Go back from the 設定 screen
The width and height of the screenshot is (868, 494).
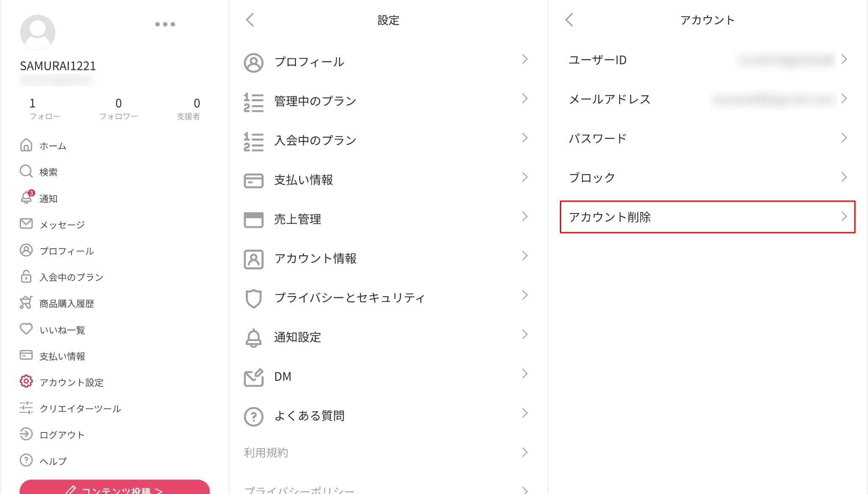(250, 19)
